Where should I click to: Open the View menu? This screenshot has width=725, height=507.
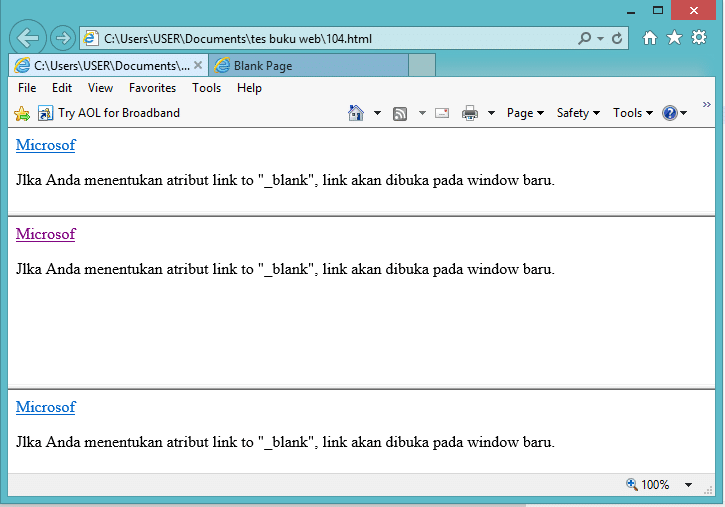[100, 88]
